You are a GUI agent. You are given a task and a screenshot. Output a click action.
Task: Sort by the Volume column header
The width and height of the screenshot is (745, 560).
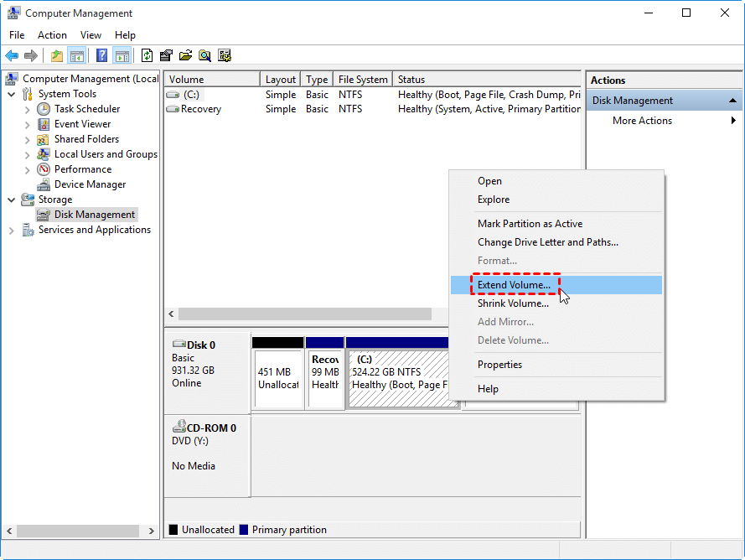tap(212, 80)
